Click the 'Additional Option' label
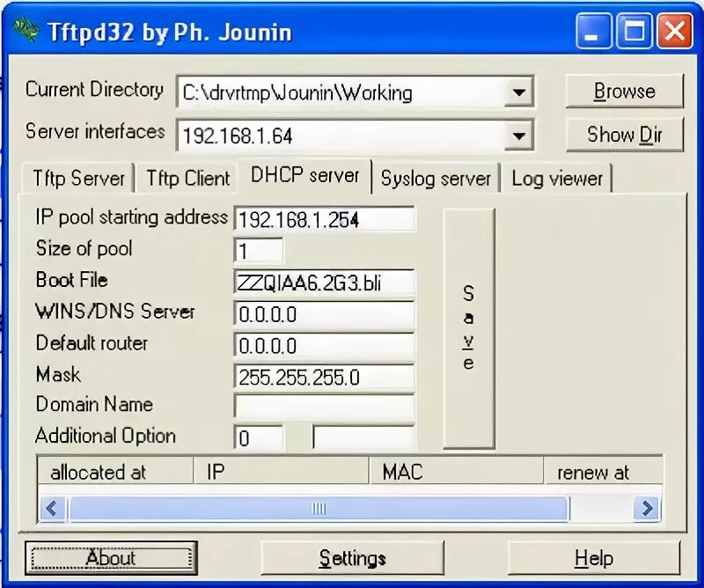The image size is (704, 588). pos(105,436)
